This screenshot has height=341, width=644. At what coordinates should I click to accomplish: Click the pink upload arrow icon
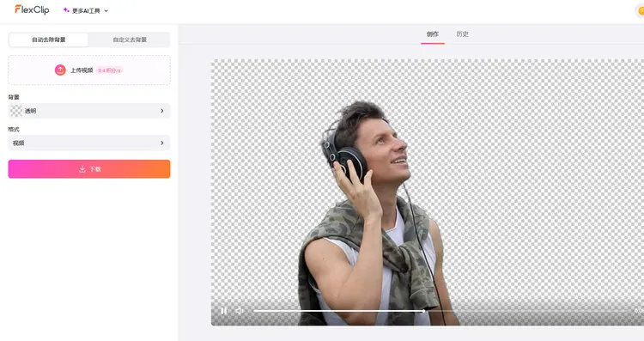(60, 70)
